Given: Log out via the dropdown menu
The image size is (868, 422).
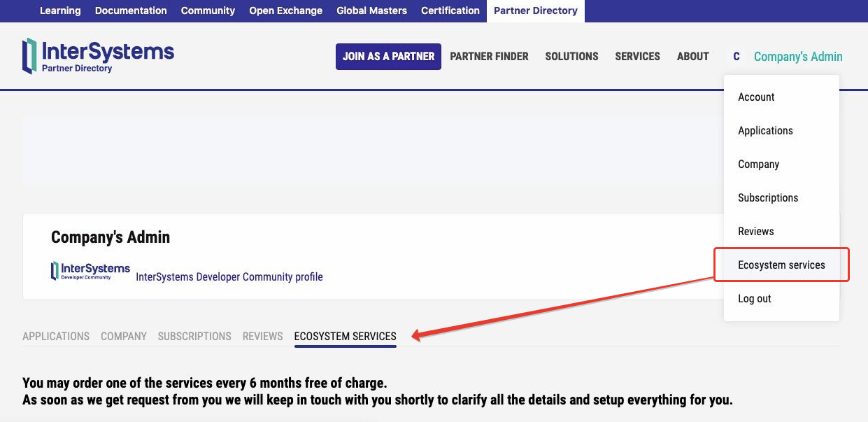Looking at the screenshot, I should (x=754, y=299).
